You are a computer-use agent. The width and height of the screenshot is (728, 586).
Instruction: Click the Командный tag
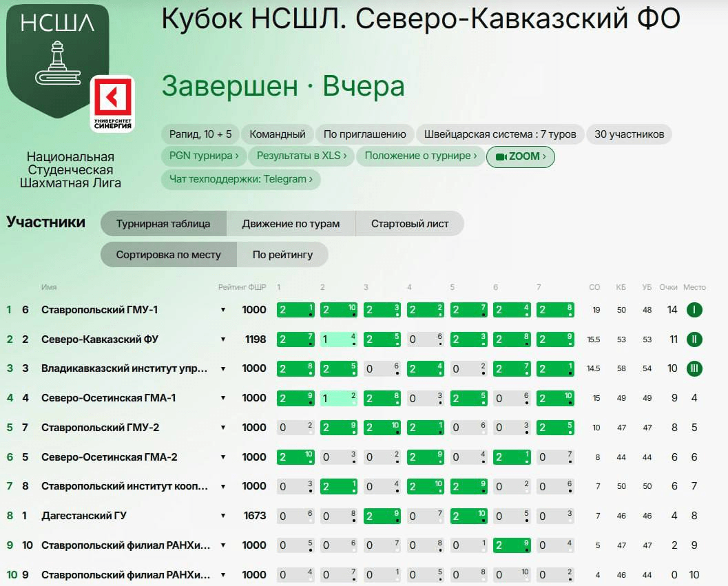(278, 134)
